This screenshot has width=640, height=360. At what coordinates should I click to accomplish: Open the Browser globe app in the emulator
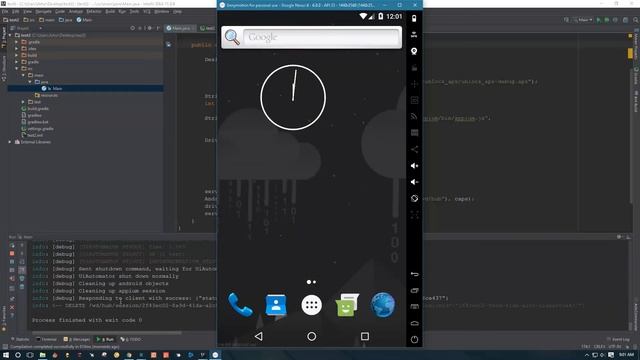tap(383, 304)
